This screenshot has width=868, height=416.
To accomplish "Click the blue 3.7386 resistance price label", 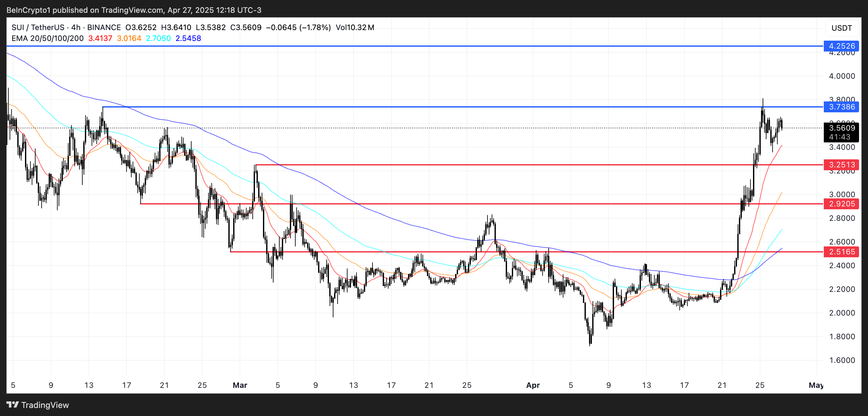I will coord(841,107).
